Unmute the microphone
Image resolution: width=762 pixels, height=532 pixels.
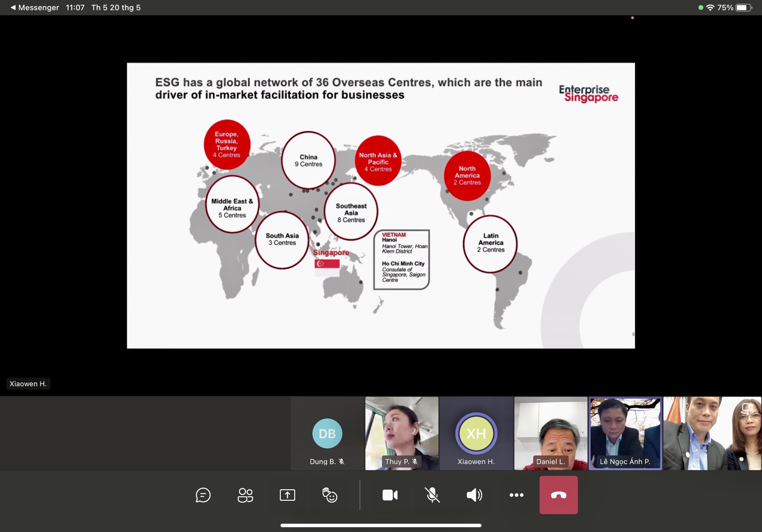[x=432, y=495]
